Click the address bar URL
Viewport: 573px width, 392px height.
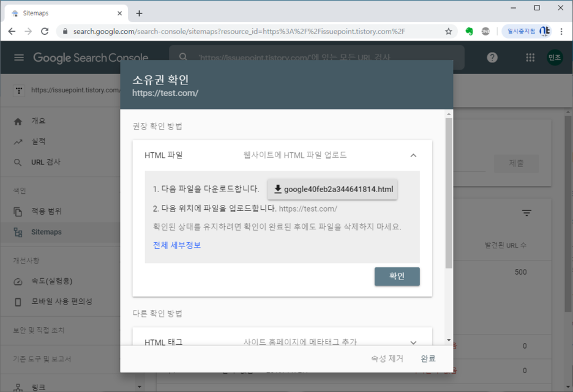pyautogui.click(x=239, y=31)
